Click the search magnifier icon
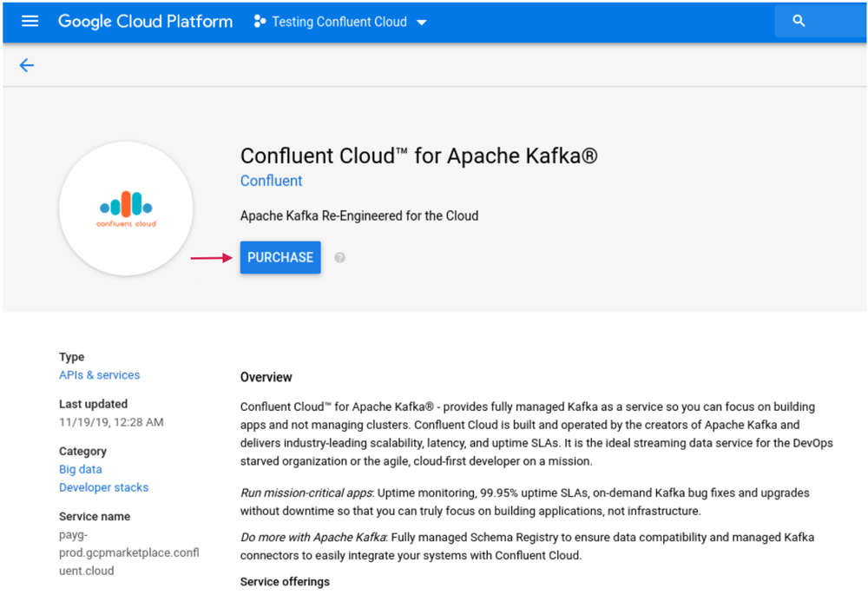Screen dimensions: 868x595 799,21
